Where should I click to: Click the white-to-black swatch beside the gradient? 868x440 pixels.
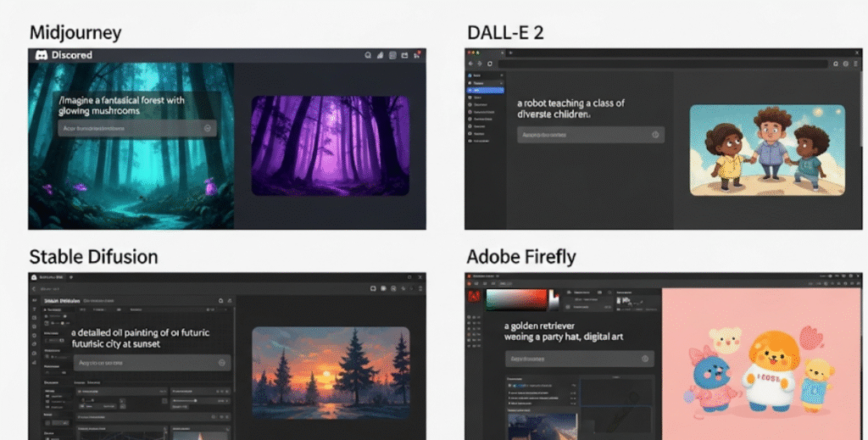coord(554,299)
